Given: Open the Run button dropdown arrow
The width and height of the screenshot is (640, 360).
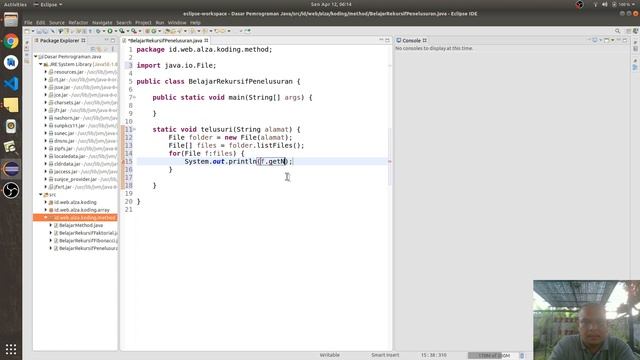Looking at the screenshot, I should [x=115, y=31].
